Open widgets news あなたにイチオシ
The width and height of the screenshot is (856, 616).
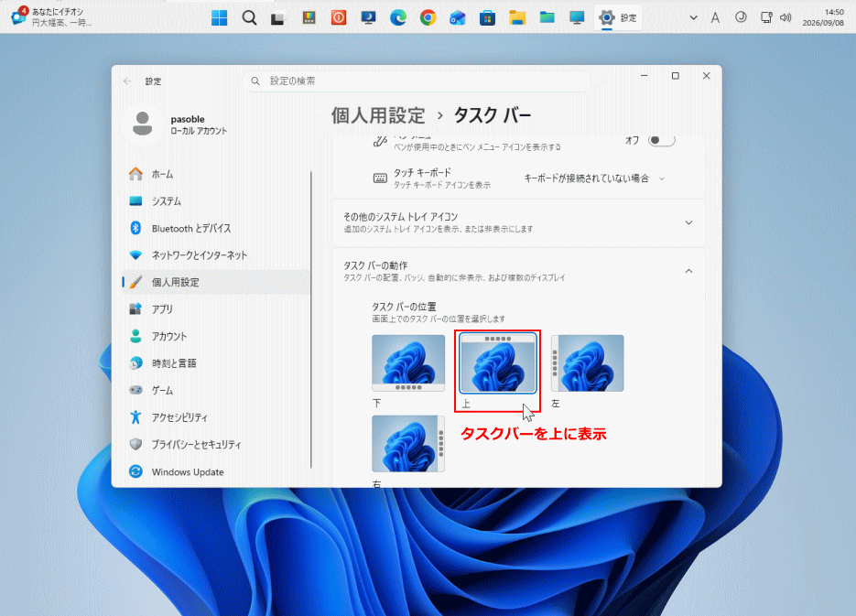coord(53,16)
